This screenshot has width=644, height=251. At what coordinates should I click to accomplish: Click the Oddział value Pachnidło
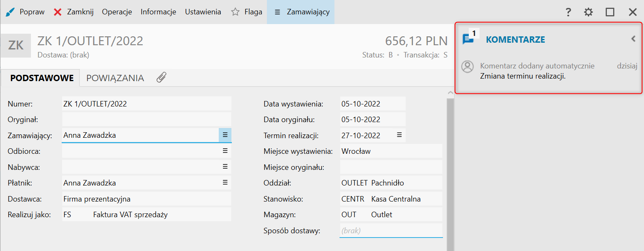click(x=388, y=183)
